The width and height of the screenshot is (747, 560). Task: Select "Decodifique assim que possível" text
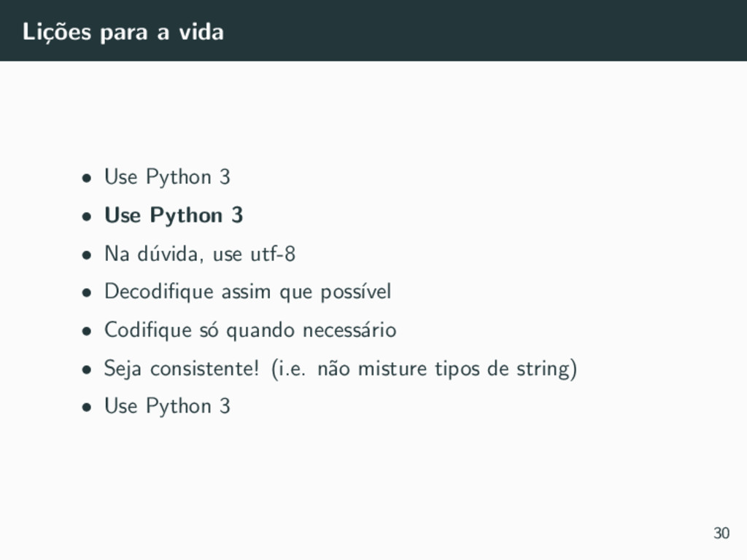click(248, 292)
